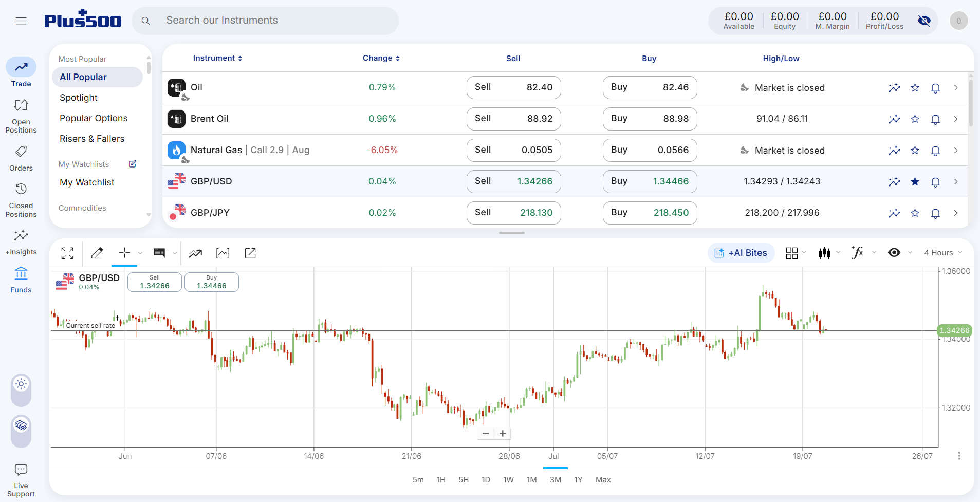Viewport: 980px width, 502px height.
Task: Open chart analysis for Oil
Action: (x=894, y=88)
